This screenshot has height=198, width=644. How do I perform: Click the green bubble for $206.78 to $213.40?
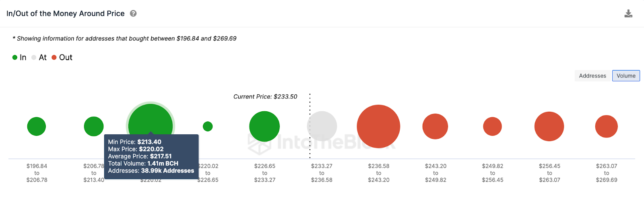[x=94, y=126]
